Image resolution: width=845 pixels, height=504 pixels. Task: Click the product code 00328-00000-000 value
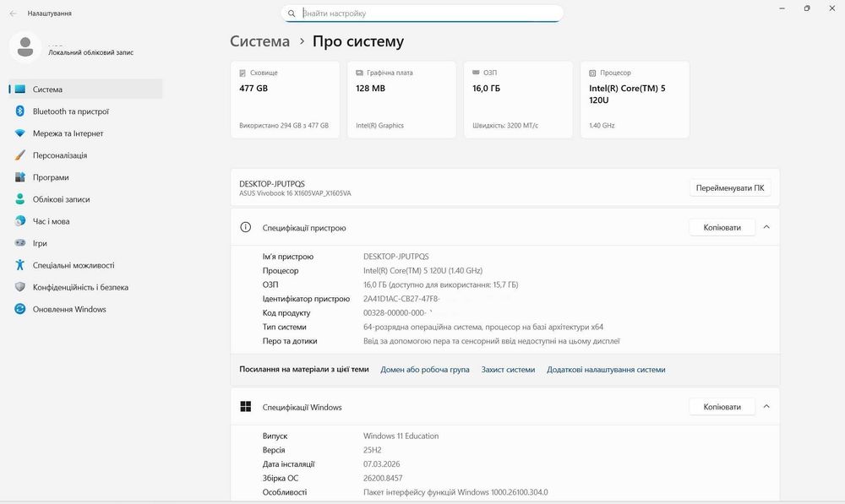pyautogui.click(x=395, y=312)
